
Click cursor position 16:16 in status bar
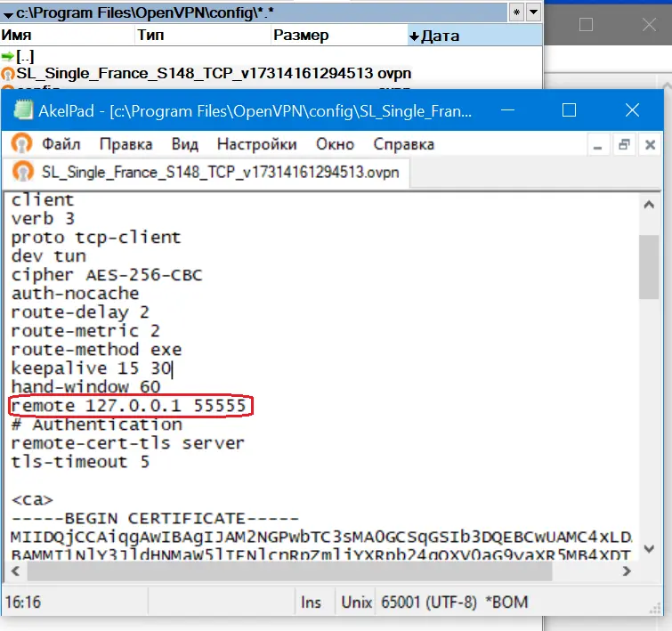(23, 603)
